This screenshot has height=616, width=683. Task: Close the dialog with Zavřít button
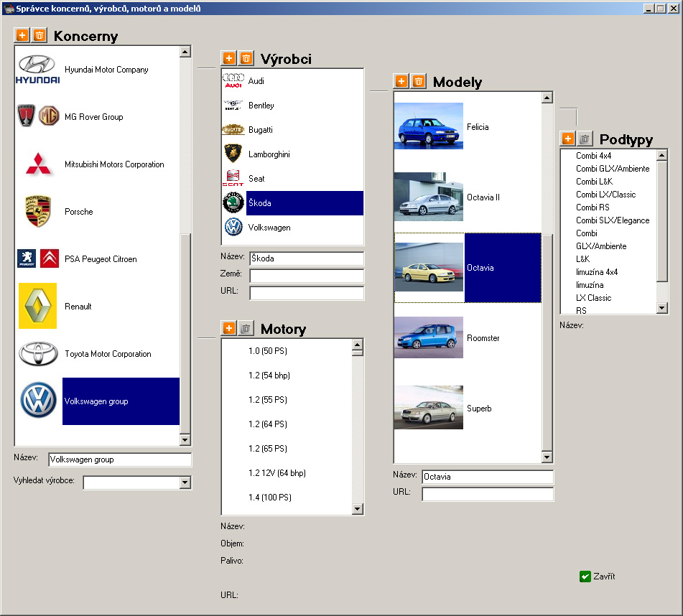coord(598,577)
